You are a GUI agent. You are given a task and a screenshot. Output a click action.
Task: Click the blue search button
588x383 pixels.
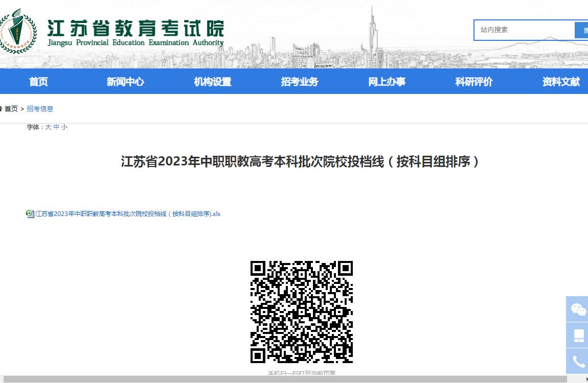(x=582, y=30)
